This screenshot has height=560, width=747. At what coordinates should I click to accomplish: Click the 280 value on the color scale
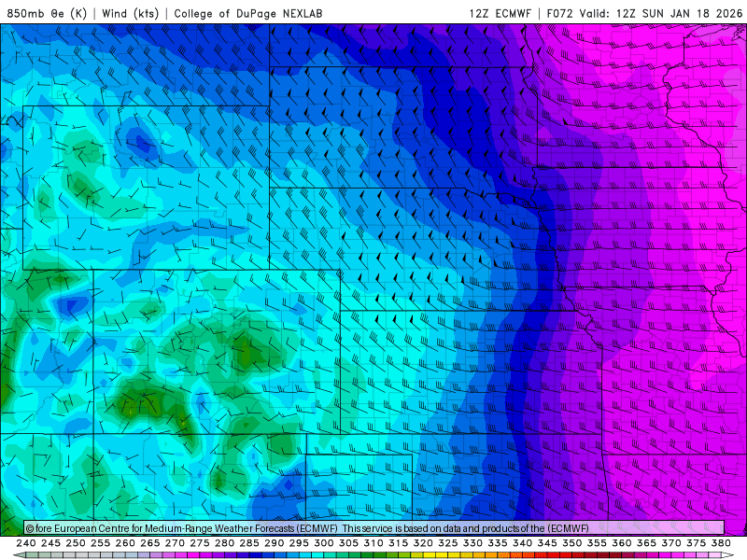click(224, 543)
